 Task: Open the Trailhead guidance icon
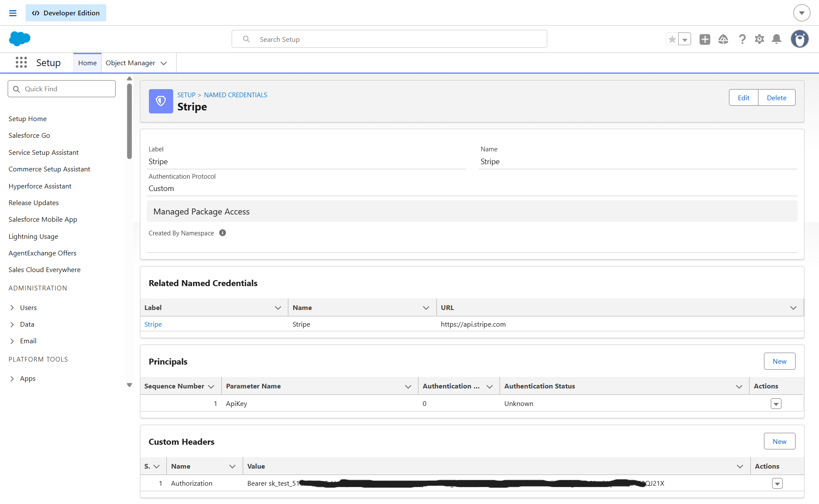click(x=723, y=39)
